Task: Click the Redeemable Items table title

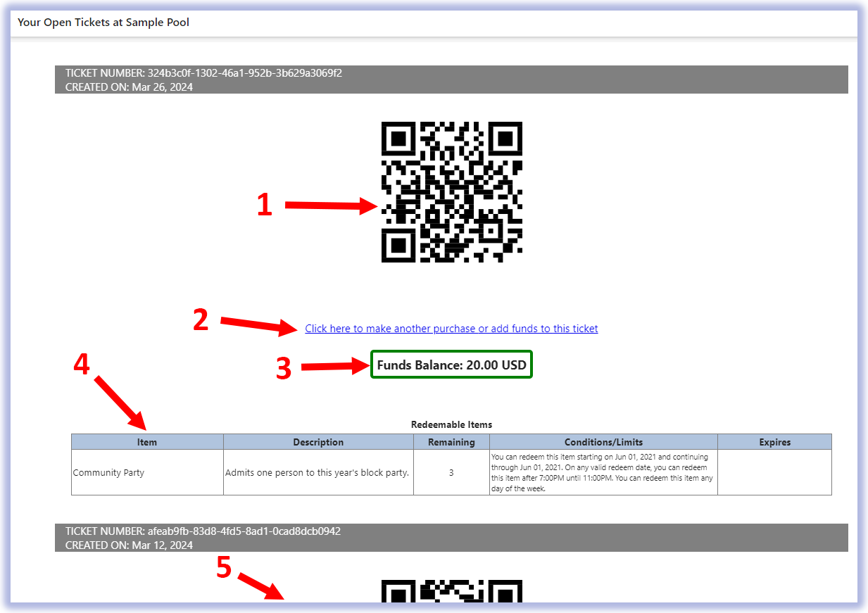Action: pyautogui.click(x=451, y=424)
